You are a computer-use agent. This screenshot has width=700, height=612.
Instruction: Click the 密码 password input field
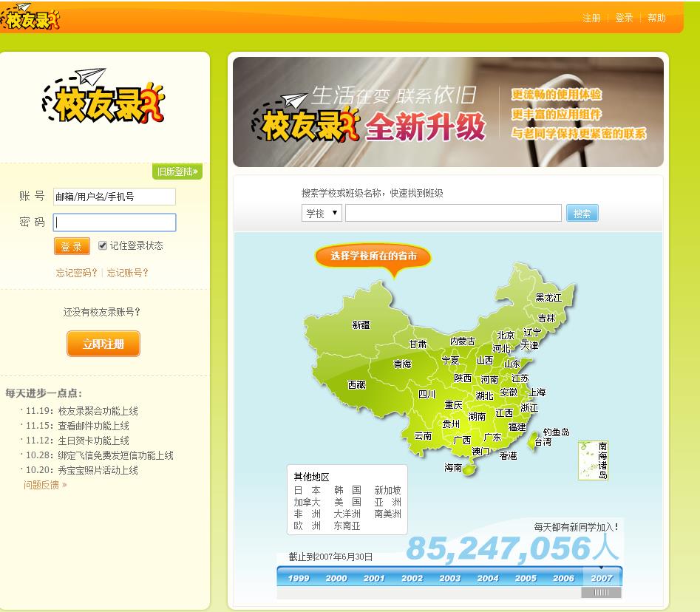point(115,222)
